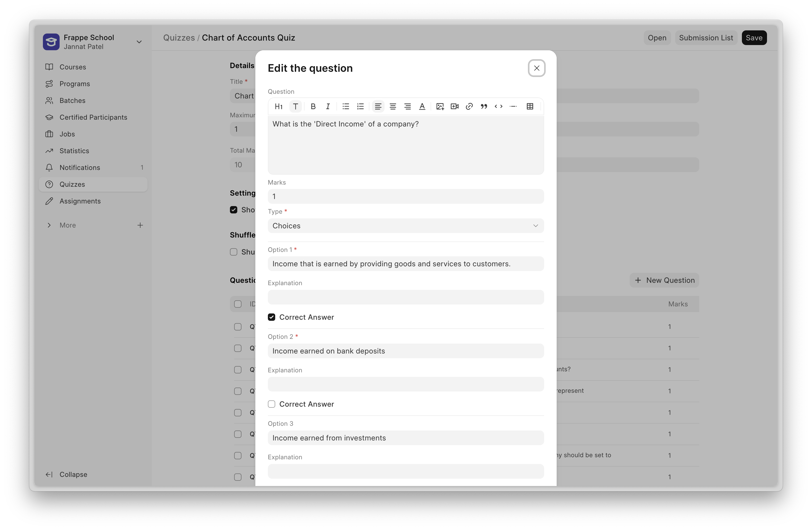
Task: Open Assignments in the sidebar
Action: (80, 201)
